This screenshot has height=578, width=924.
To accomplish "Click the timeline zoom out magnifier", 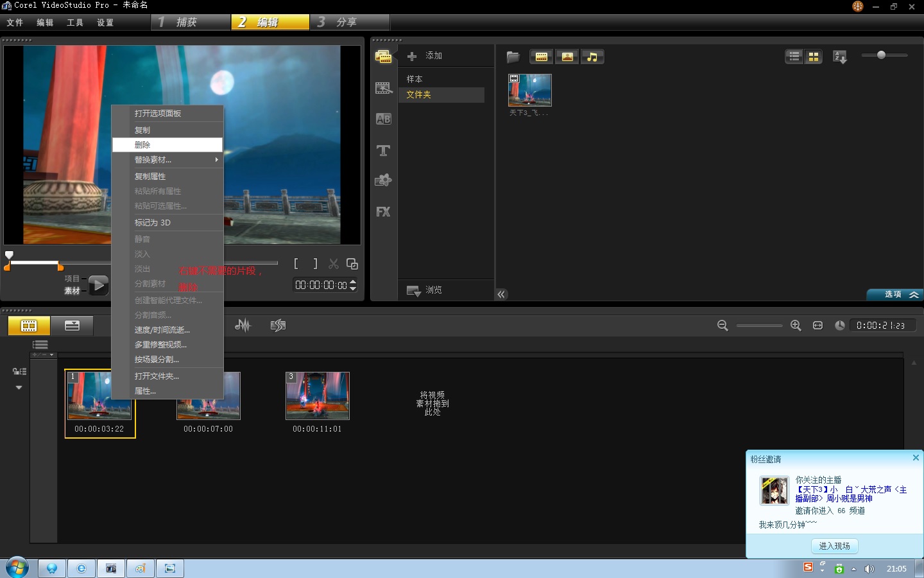I will [x=723, y=326].
